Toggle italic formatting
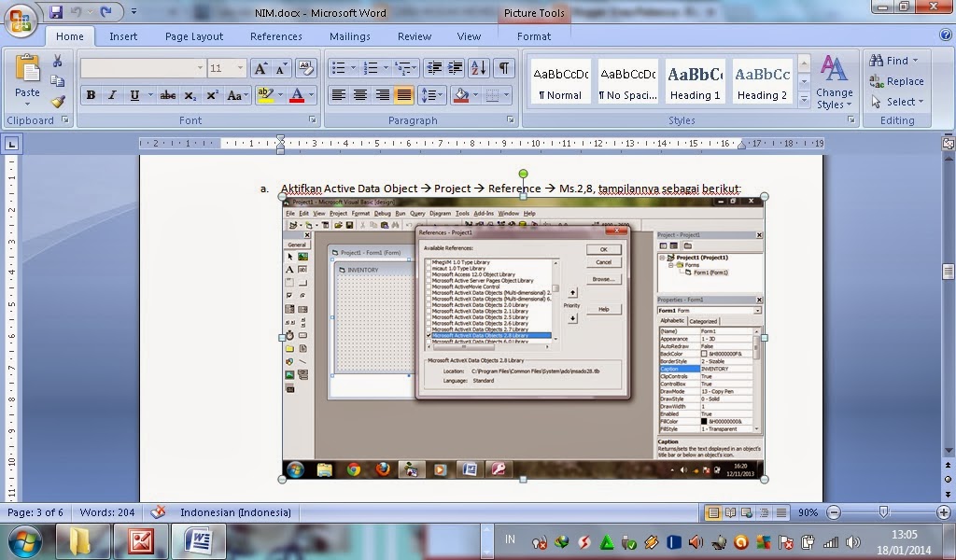Image resolution: width=956 pixels, height=560 pixels. tap(112, 95)
